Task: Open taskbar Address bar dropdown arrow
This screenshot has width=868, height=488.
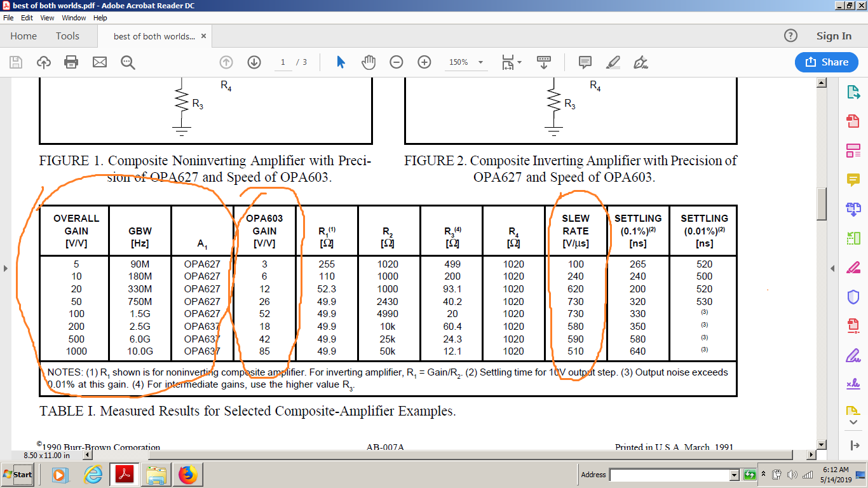Action: (x=735, y=475)
